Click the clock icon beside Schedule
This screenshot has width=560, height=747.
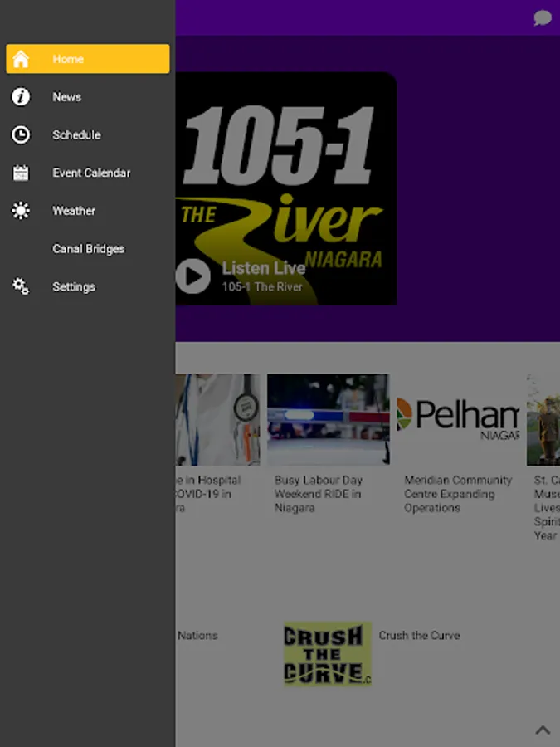click(x=21, y=134)
